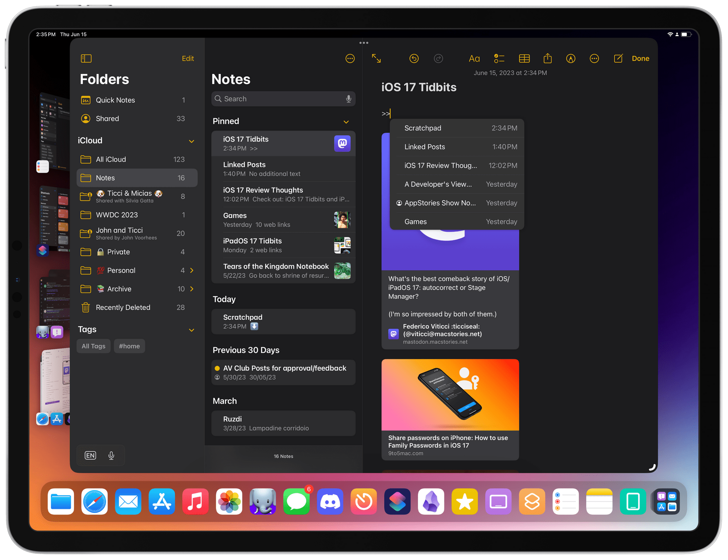The width and height of the screenshot is (728, 560).
Task: Start dictation from bottom microphone
Action: (111, 455)
